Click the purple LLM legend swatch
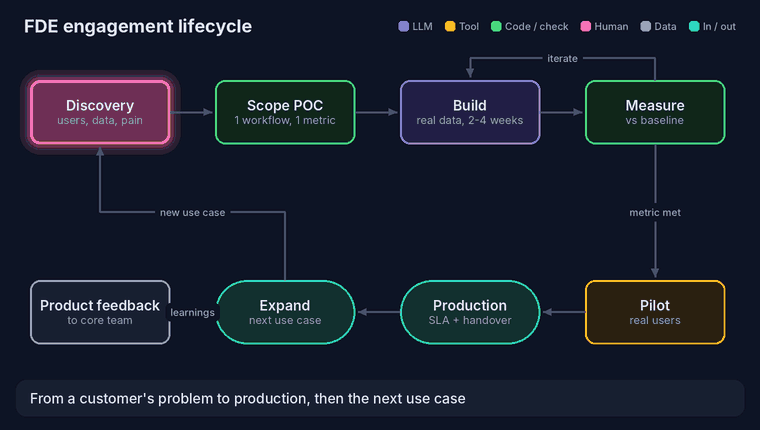 [x=403, y=26]
